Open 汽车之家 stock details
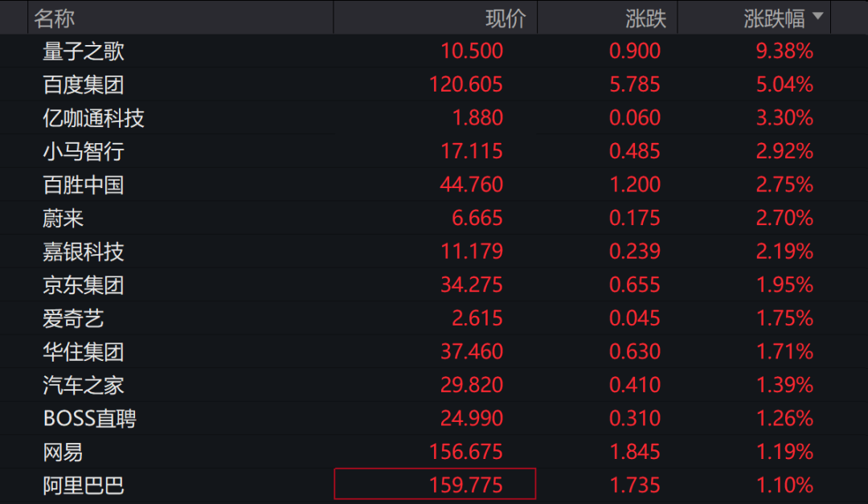 click(84, 385)
